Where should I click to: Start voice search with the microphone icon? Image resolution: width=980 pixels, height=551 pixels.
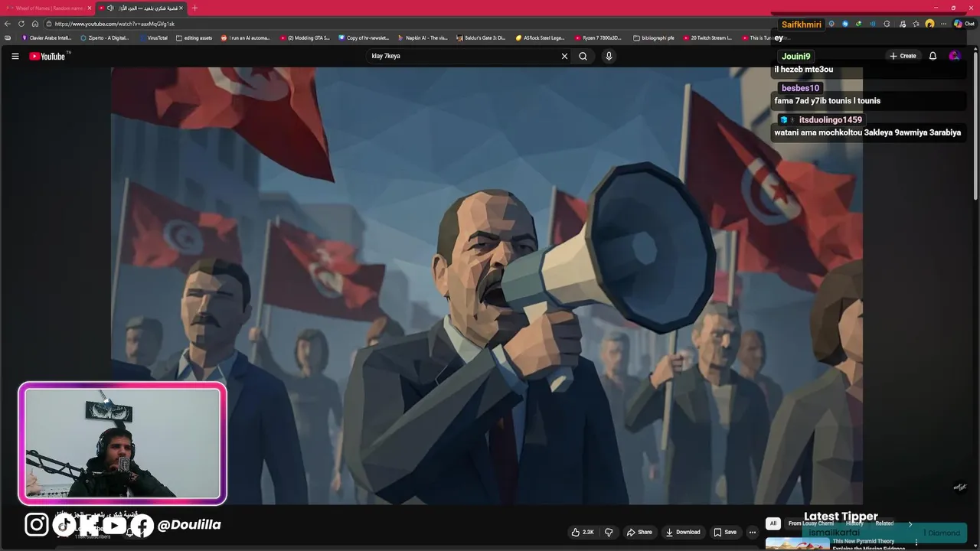609,56
